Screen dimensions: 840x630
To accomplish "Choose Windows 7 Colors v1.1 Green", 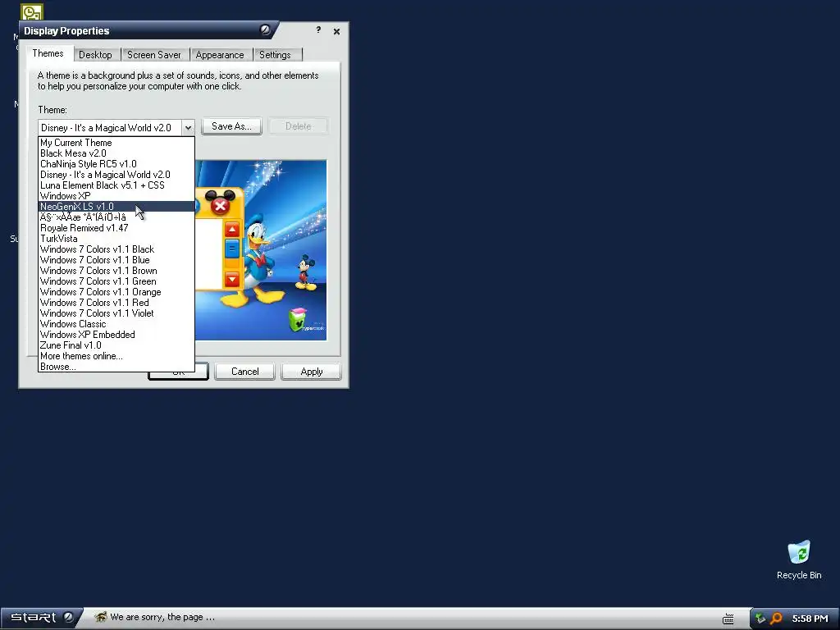I will click(x=116, y=281).
